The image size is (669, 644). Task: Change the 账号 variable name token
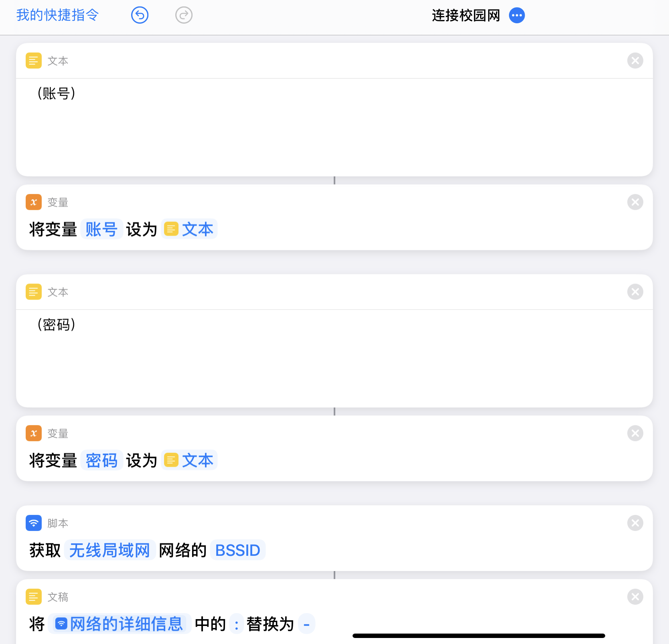coord(101,229)
